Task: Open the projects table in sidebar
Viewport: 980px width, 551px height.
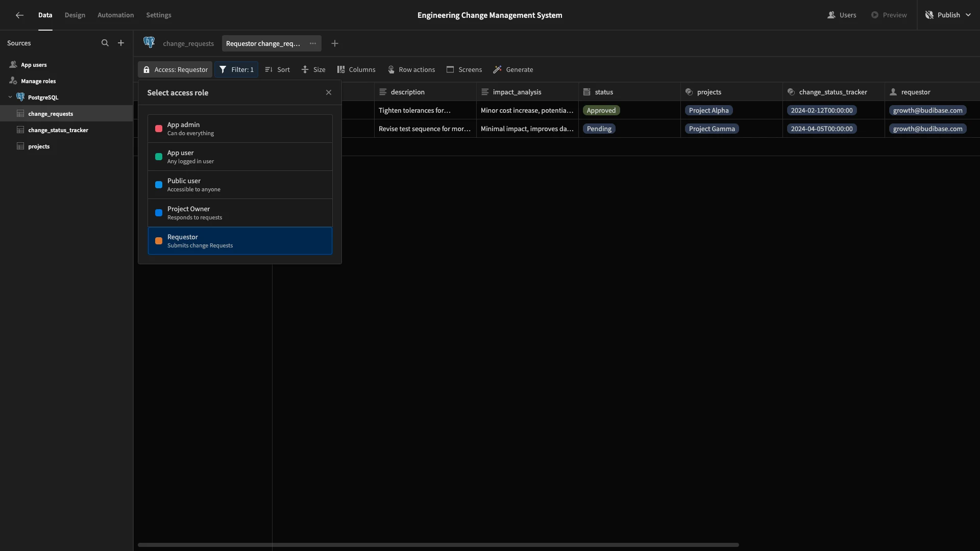Action: tap(66, 146)
